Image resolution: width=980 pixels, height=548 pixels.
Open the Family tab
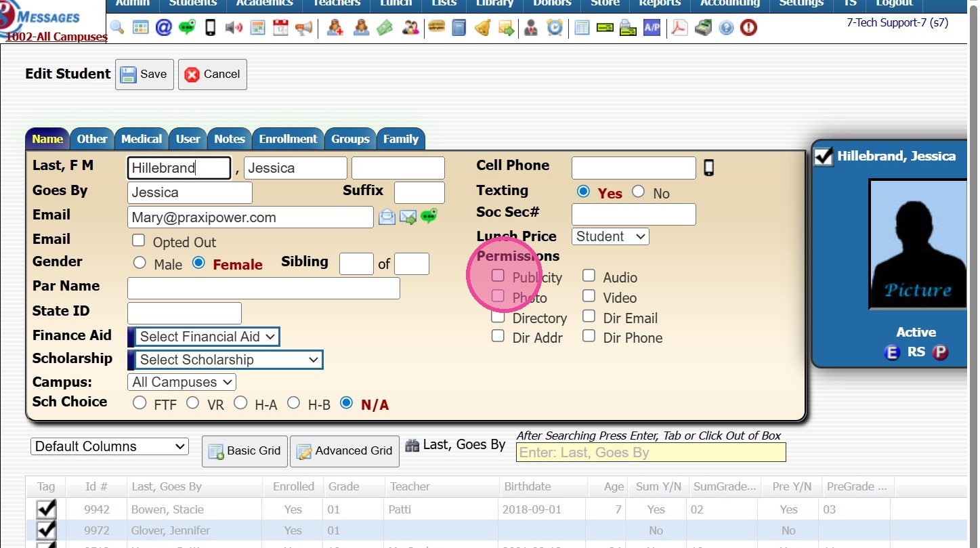point(401,139)
